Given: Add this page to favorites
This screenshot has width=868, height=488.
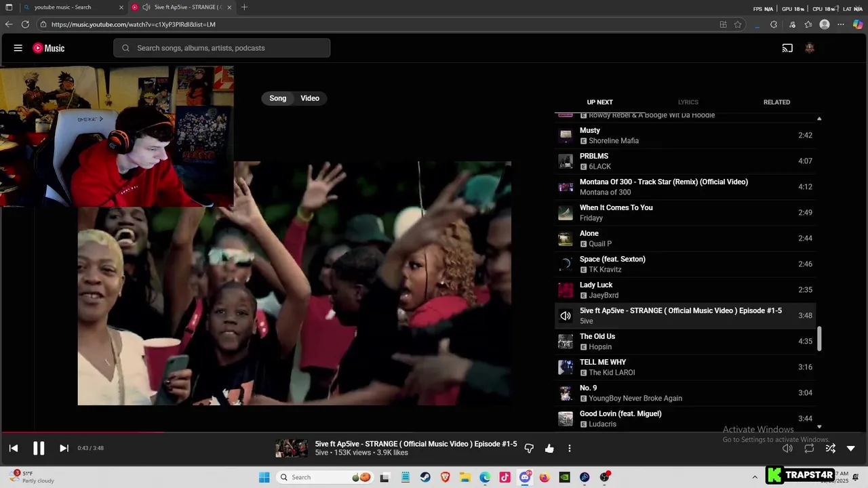Looking at the screenshot, I should (738, 24).
